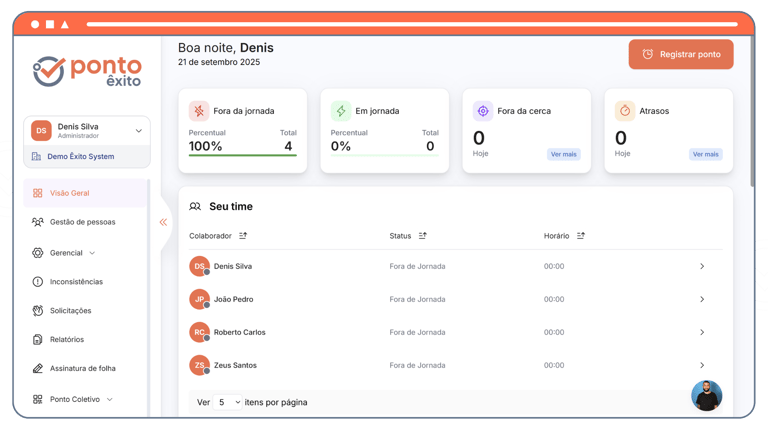Sort team table by Horário column icon
This screenshot has width=768, height=431.
[x=580, y=236]
